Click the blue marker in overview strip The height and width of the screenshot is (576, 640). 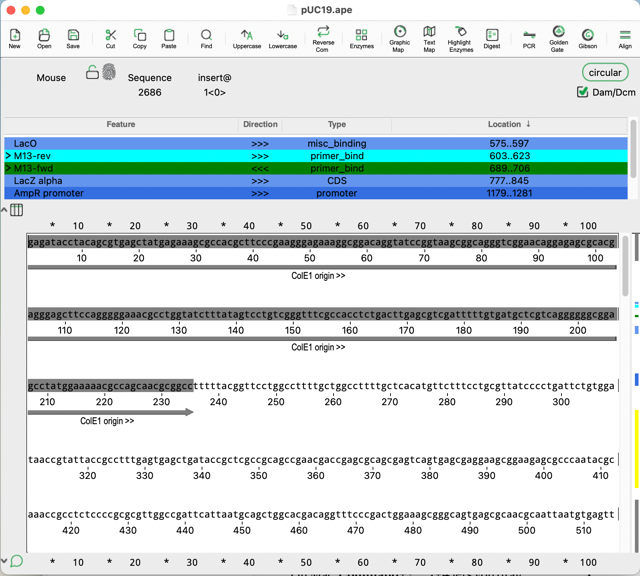click(x=636, y=379)
